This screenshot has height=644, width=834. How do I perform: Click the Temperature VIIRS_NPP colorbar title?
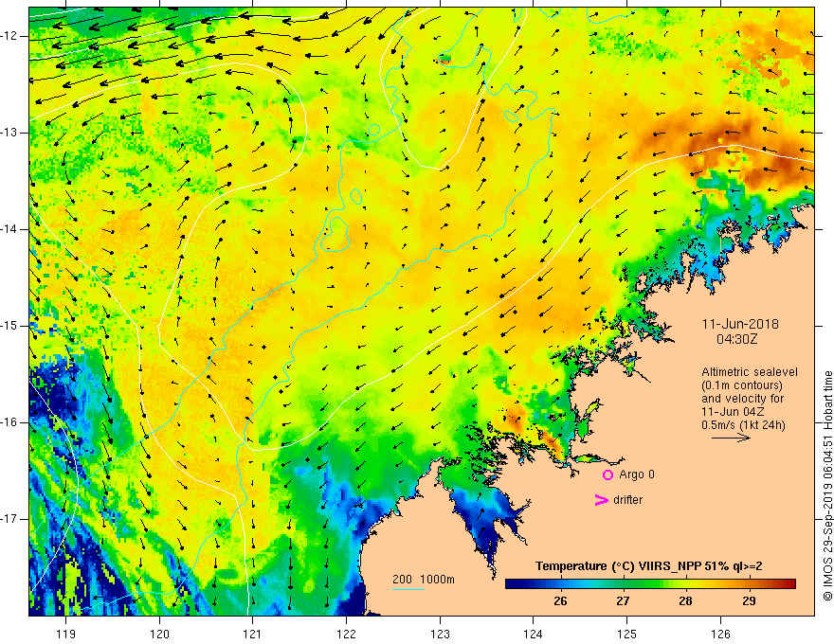click(x=649, y=566)
